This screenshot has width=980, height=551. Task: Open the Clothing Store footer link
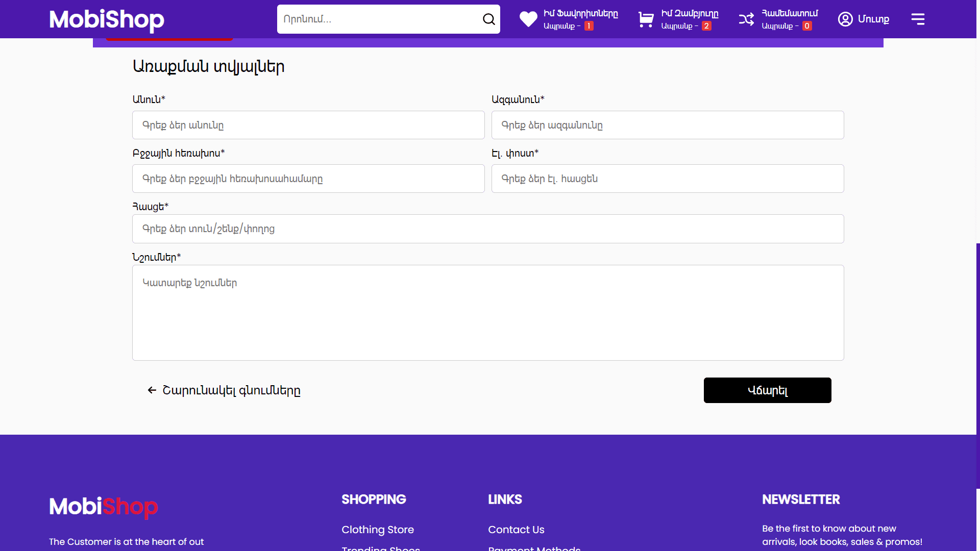(x=377, y=530)
